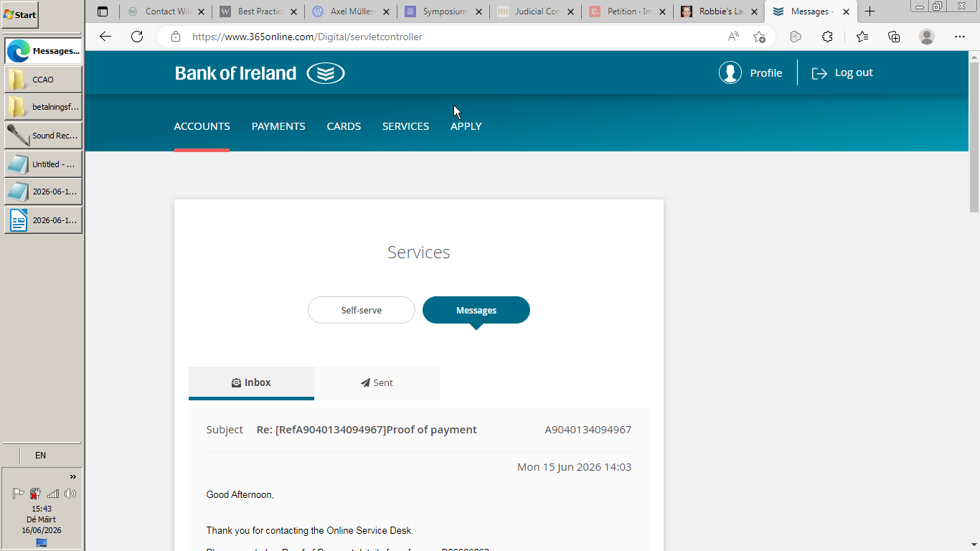Select the Self-serve button
This screenshot has height=551, width=980.
(362, 310)
